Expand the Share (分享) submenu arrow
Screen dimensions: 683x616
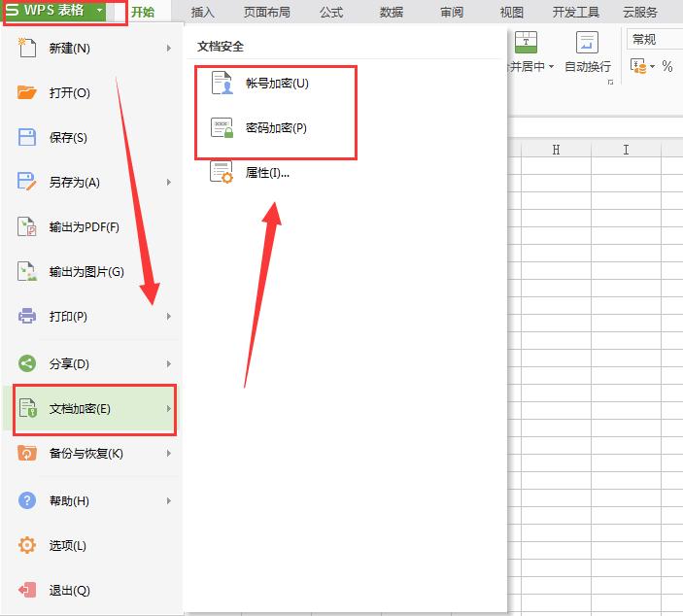click(x=169, y=363)
